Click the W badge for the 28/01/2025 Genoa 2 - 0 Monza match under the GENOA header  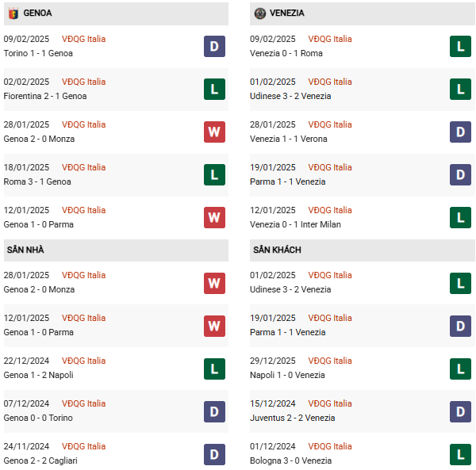pos(214,132)
